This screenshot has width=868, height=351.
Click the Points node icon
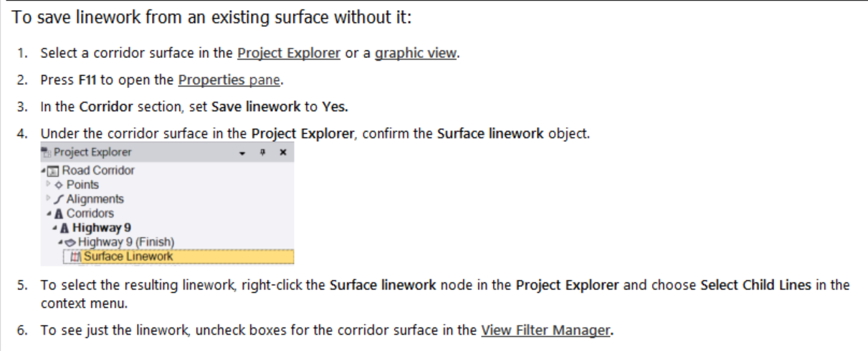(x=60, y=185)
